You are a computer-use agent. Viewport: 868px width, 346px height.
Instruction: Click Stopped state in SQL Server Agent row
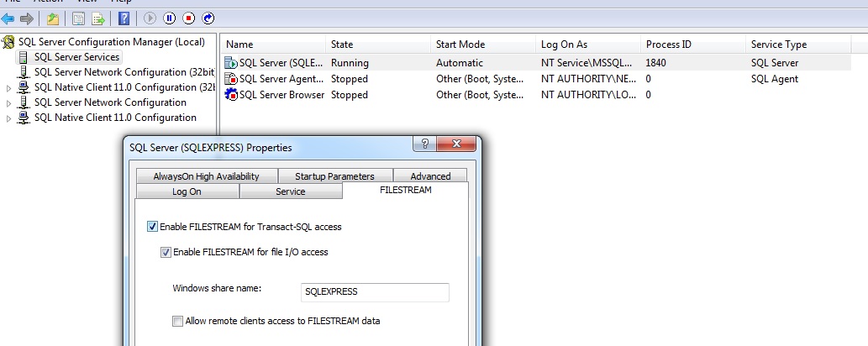[350, 79]
